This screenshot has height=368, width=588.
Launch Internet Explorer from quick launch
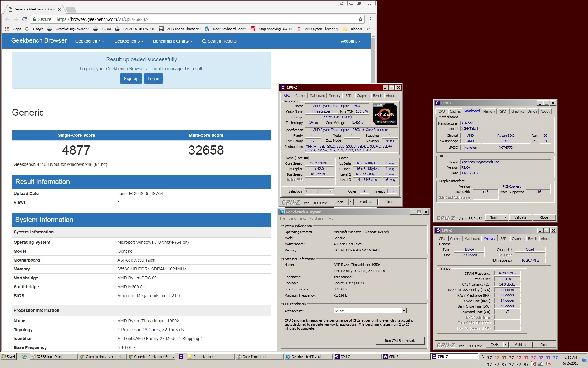click(x=24, y=357)
